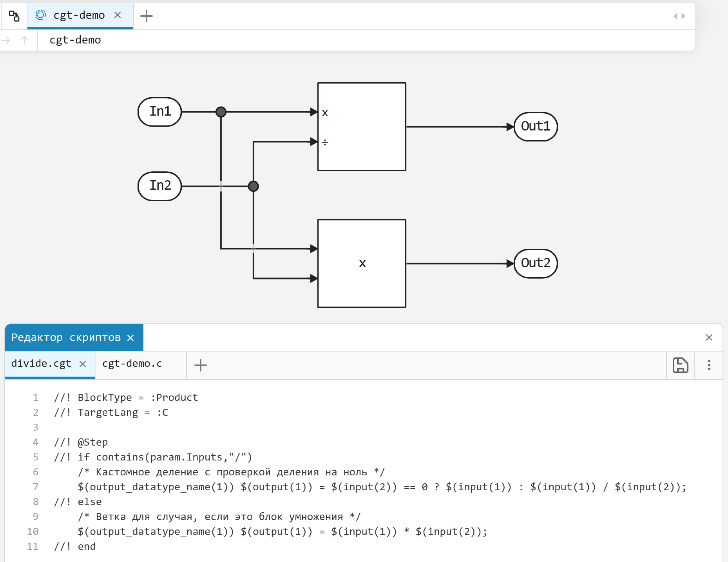Click the In2 signal branch point
The height and width of the screenshot is (562, 728).
tap(254, 186)
